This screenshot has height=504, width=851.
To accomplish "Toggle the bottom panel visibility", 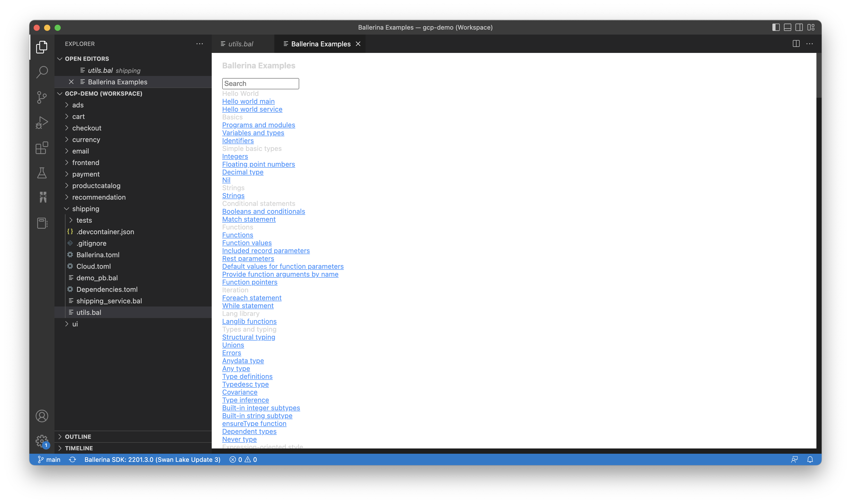I will [788, 28].
